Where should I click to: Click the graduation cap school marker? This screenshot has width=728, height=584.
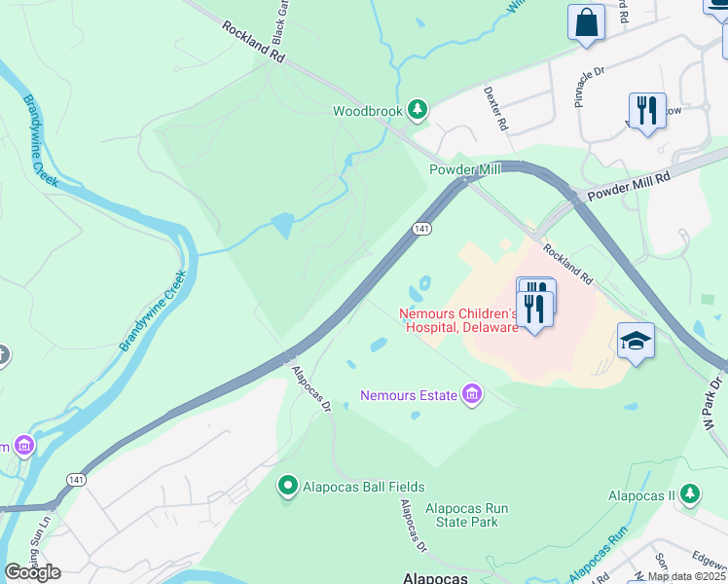point(637,343)
